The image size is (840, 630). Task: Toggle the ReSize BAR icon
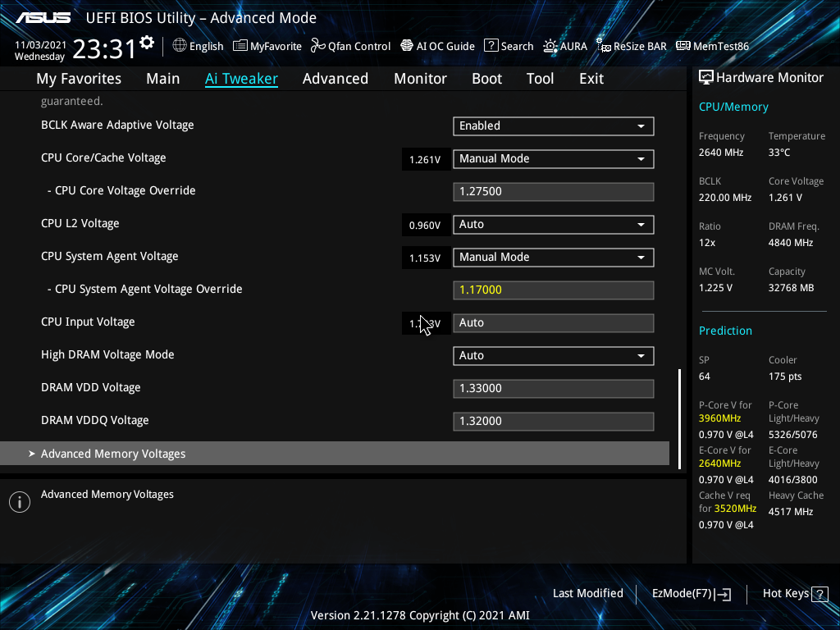[604, 46]
